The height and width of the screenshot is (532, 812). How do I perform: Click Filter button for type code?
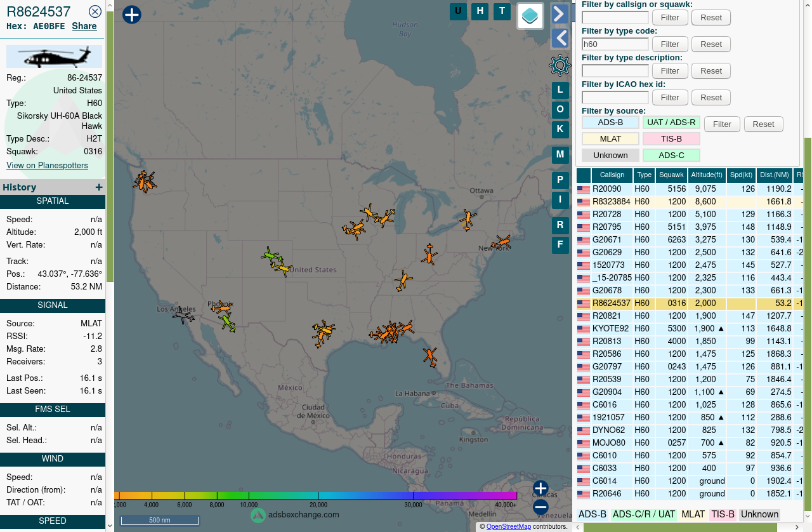[670, 44]
